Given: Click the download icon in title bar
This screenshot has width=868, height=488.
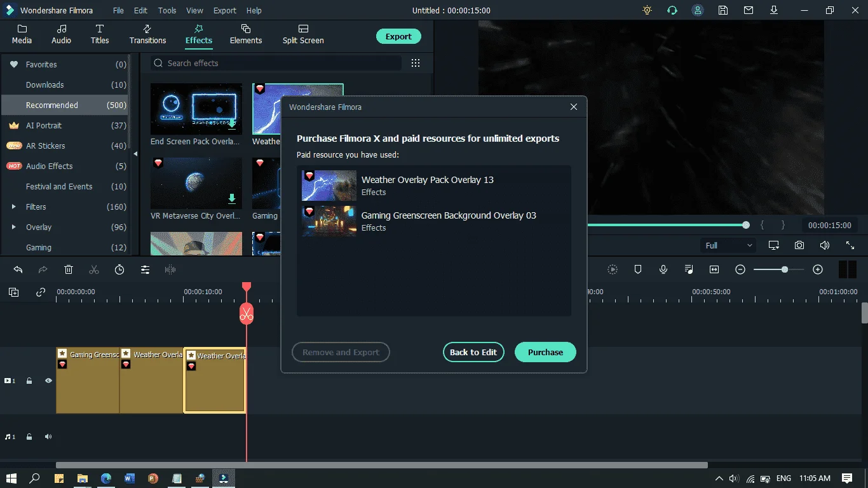Looking at the screenshot, I should pyautogui.click(x=774, y=10).
